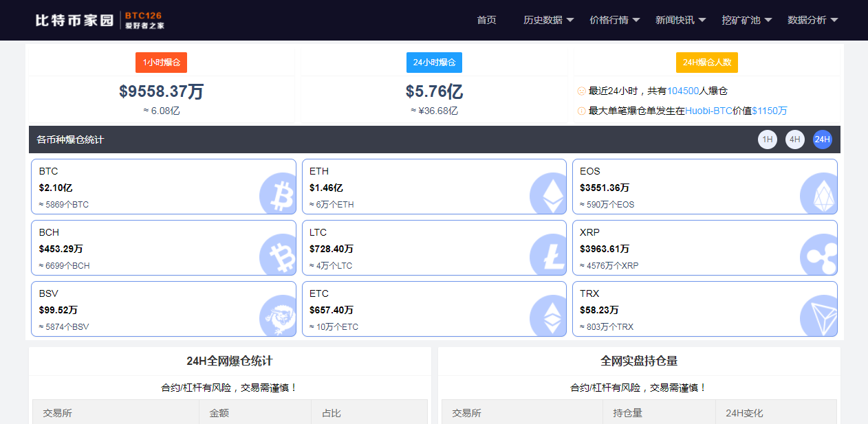Click the $1150万 value link
Viewport: 868px width, 424px height.
point(770,111)
